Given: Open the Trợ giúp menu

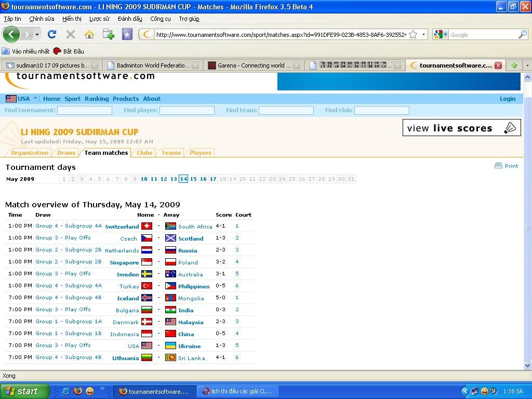Looking at the screenshot, I should (x=189, y=19).
